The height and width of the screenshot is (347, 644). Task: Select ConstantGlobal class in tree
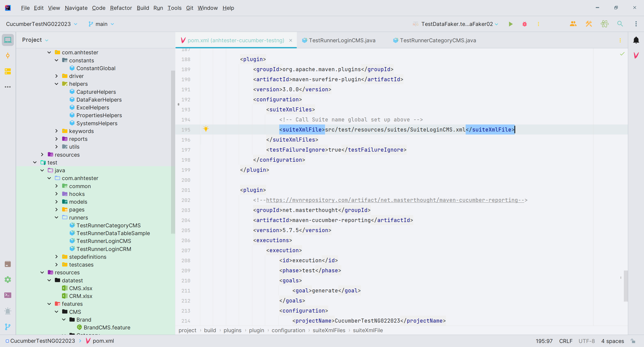[96, 68]
